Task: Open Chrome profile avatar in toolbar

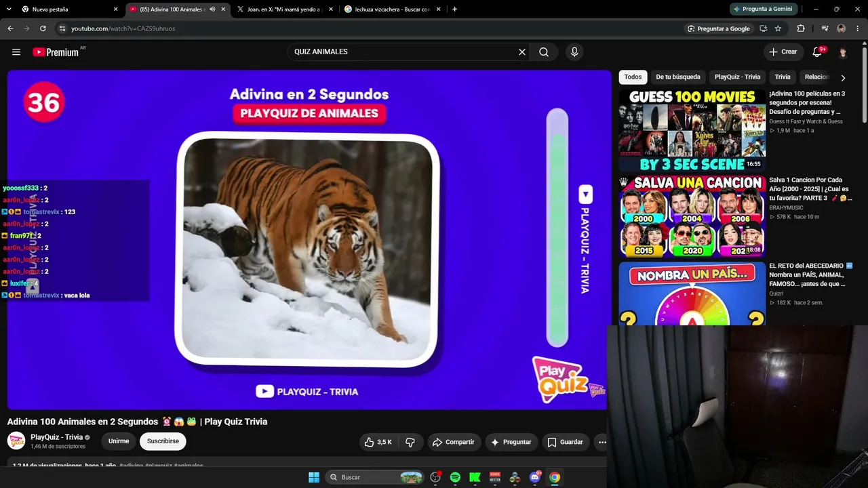Action: tap(842, 28)
